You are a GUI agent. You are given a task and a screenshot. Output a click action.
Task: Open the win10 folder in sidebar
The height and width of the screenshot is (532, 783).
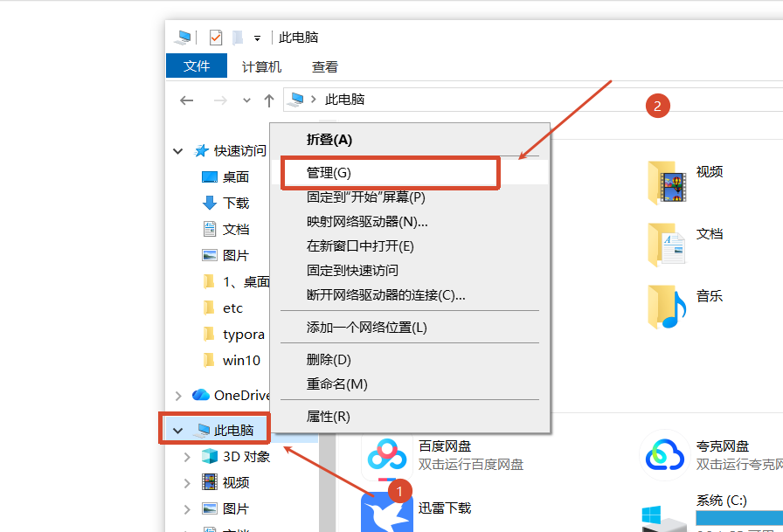point(232,360)
